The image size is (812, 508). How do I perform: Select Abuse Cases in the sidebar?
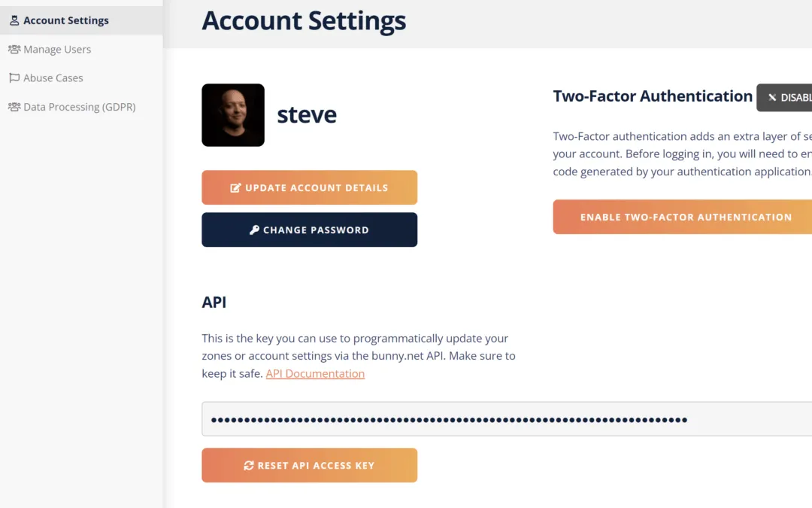53,78
